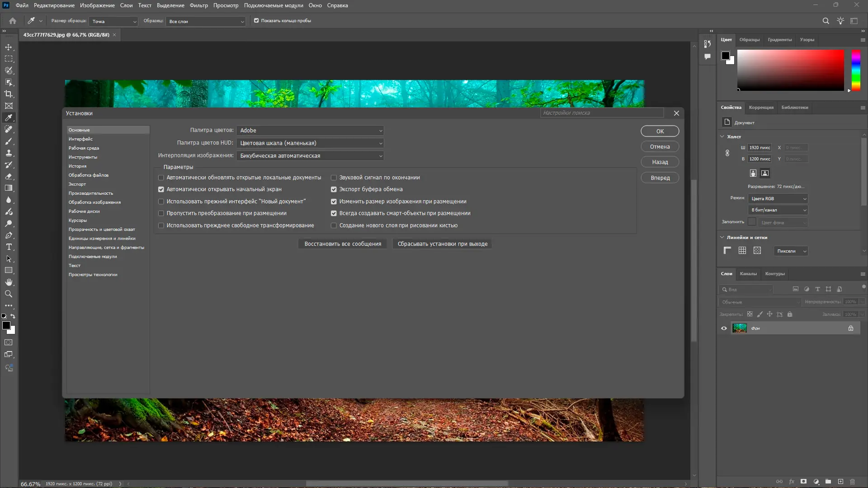868x488 pixels.
Task: Click 'Восстановить все сообщения' button
Action: tap(343, 244)
